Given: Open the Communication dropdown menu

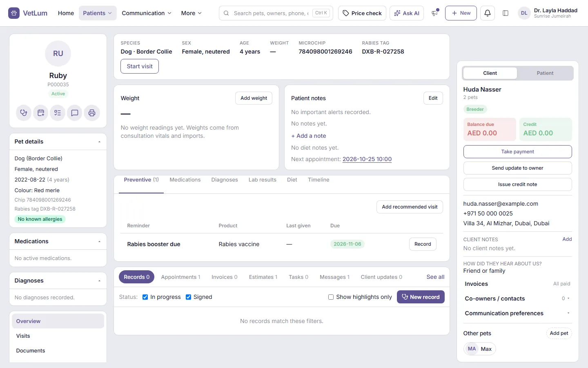Looking at the screenshot, I should [x=147, y=13].
